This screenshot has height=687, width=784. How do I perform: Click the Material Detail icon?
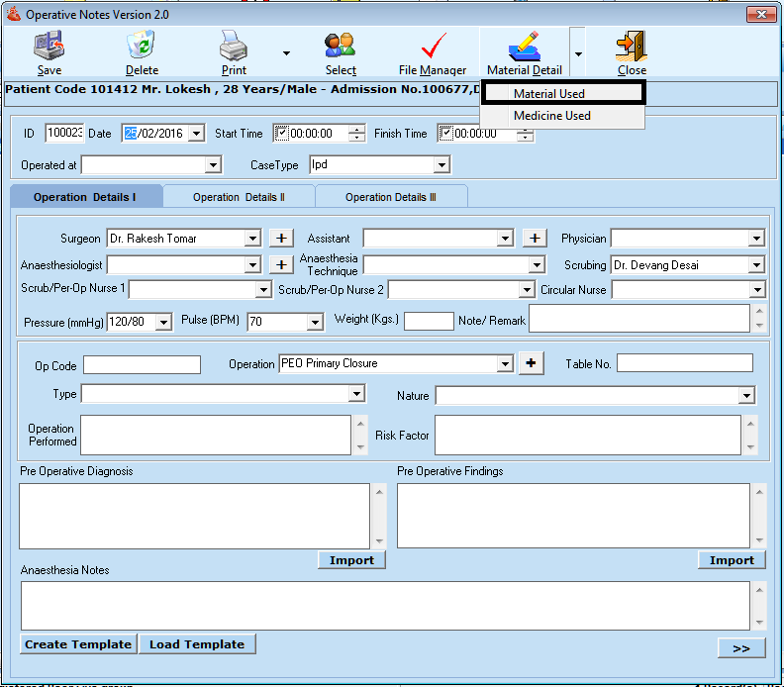[524, 47]
